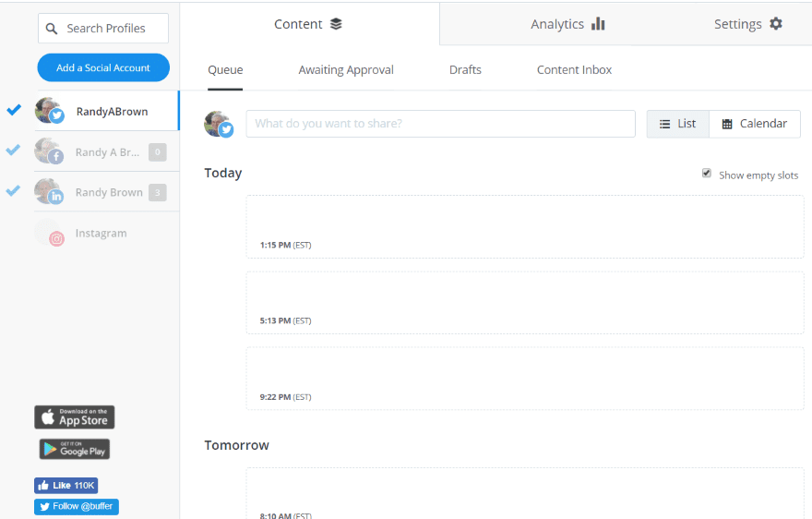Select the Queue sub-tab
The width and height of the screenshot is (812, 519).
point(225,70)
